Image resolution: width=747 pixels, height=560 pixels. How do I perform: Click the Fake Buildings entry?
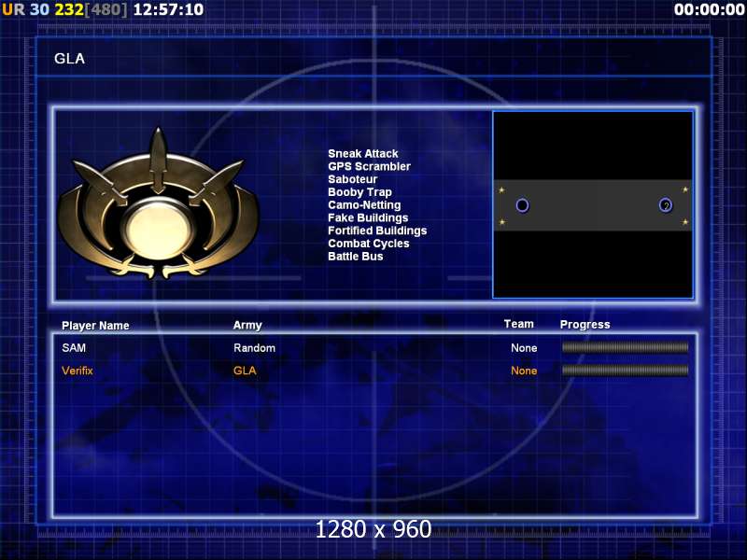pos(368,217)
